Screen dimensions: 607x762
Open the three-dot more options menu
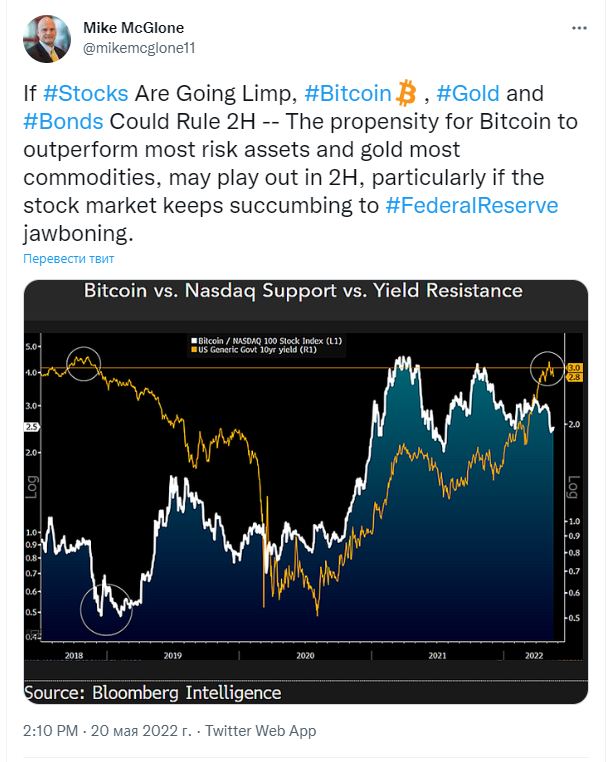point(579,28)
